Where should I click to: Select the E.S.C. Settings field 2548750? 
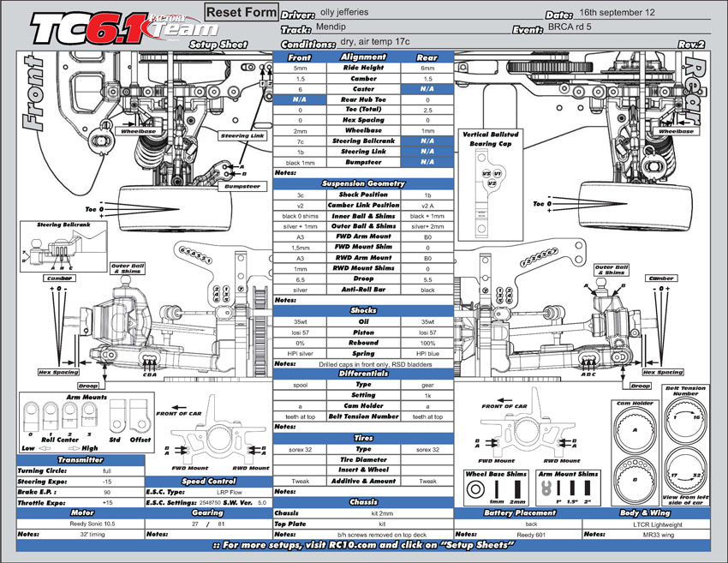209,503
